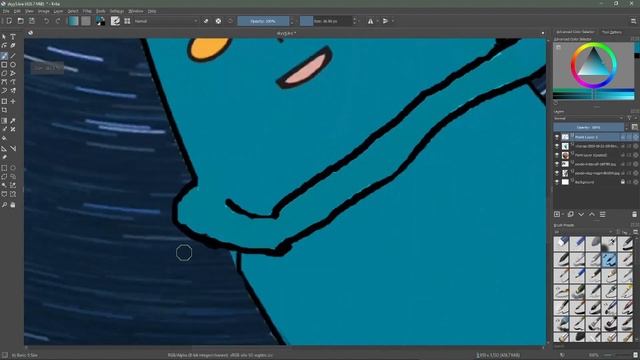Image resolution: width=640 pixels, height=360 pixels.
Task: Select the Paint Layer 3 row
Action: pos(596,137)
